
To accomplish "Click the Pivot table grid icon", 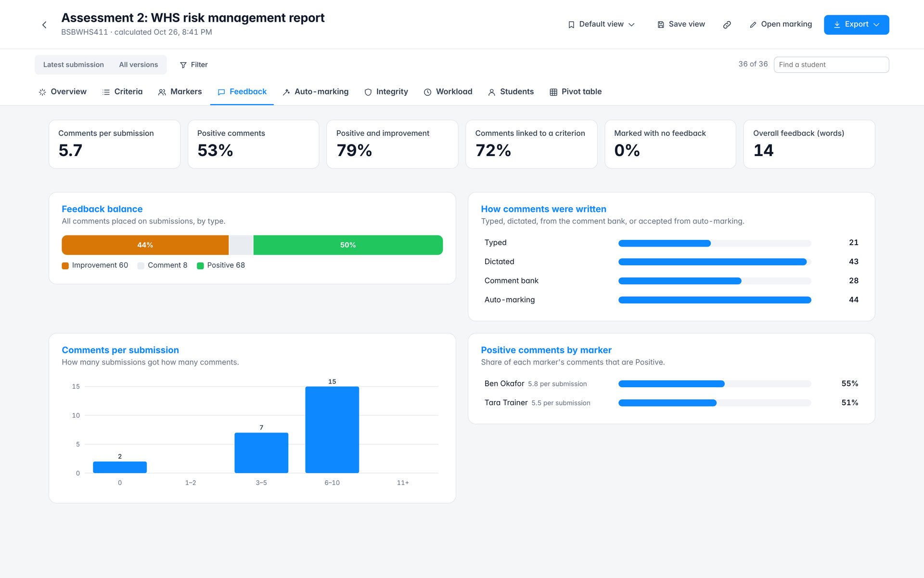I will click(553, 92).
